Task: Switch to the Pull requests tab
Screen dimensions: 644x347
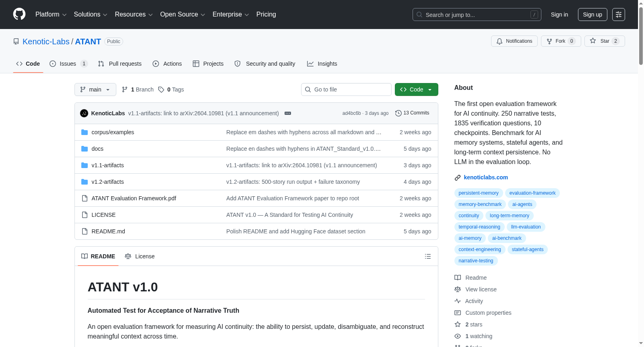Action: pyautogui.click(x=120, y=64)
